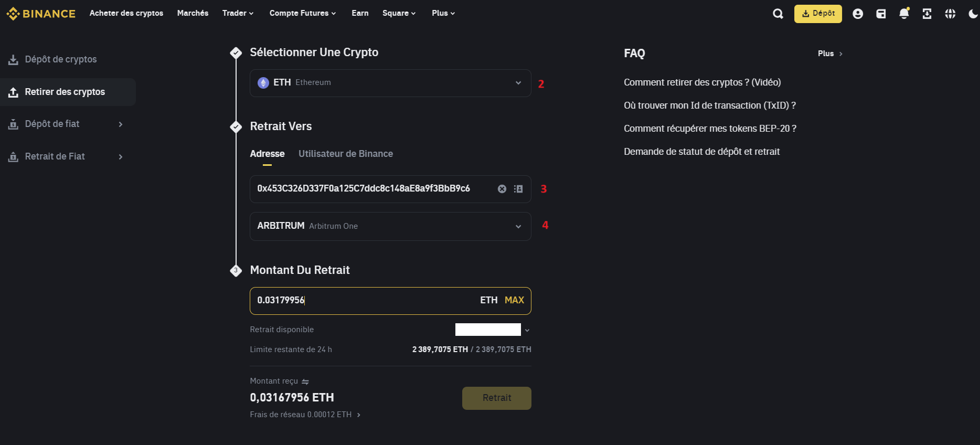Open the Trader menu
Screen dimensions: 980x445
[238, 13]
